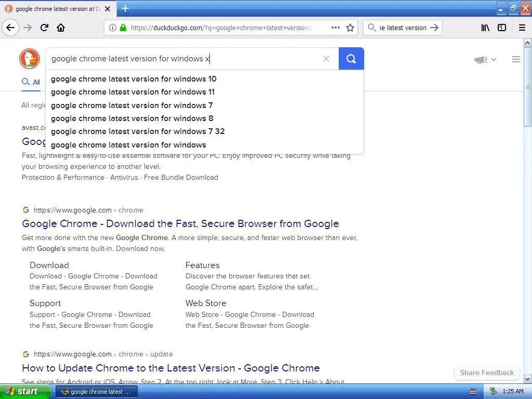
Task: Open How to Update Chrome result
Action: click(x=170, y=368)
